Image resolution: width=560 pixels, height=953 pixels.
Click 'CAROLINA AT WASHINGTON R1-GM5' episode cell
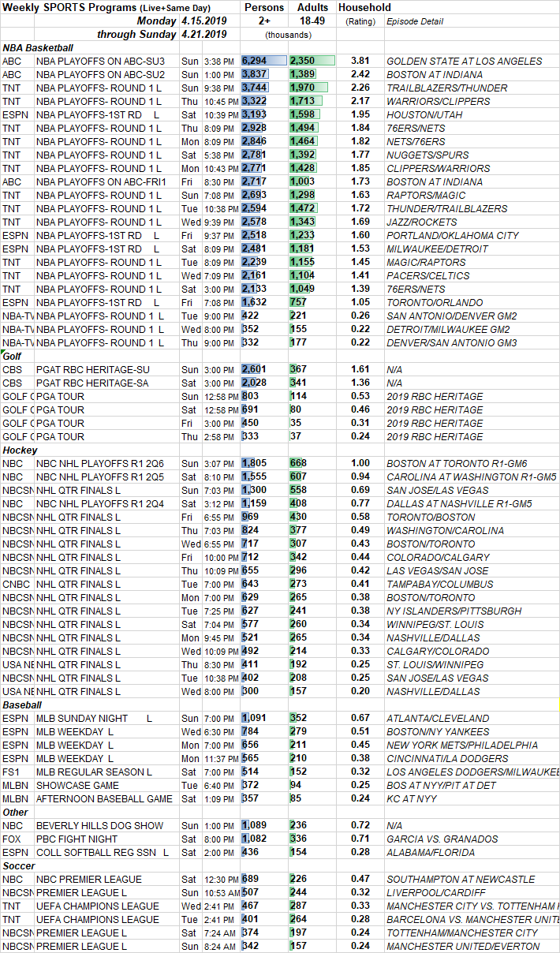point(472,476)
